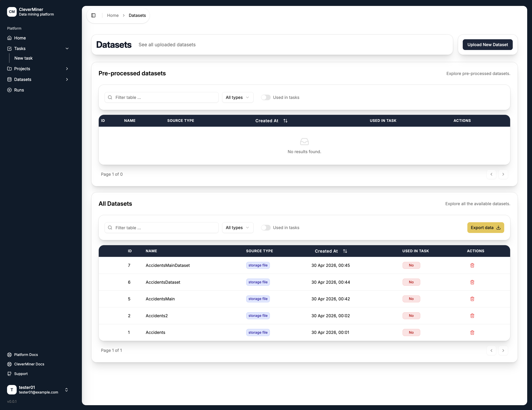This screenshot has width=532, height=410.
Task: Open CleverMiner Docs link
Action: (x=29, y=364)
